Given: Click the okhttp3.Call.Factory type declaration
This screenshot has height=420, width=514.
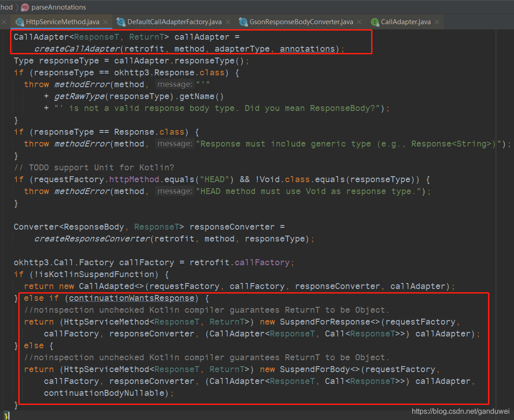Looking at the screenshot, I should point(63,262).
